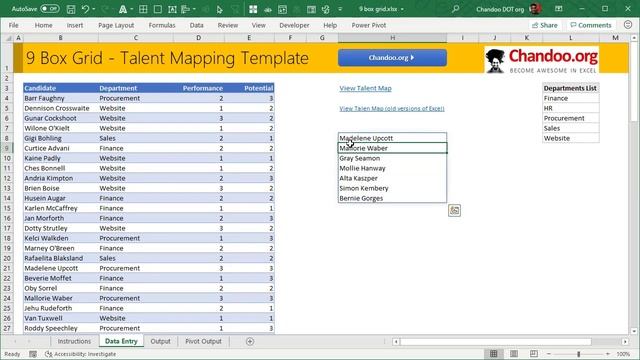
Task: Click the blue Chandoo.org button
Action: click(x=392, y=58)
